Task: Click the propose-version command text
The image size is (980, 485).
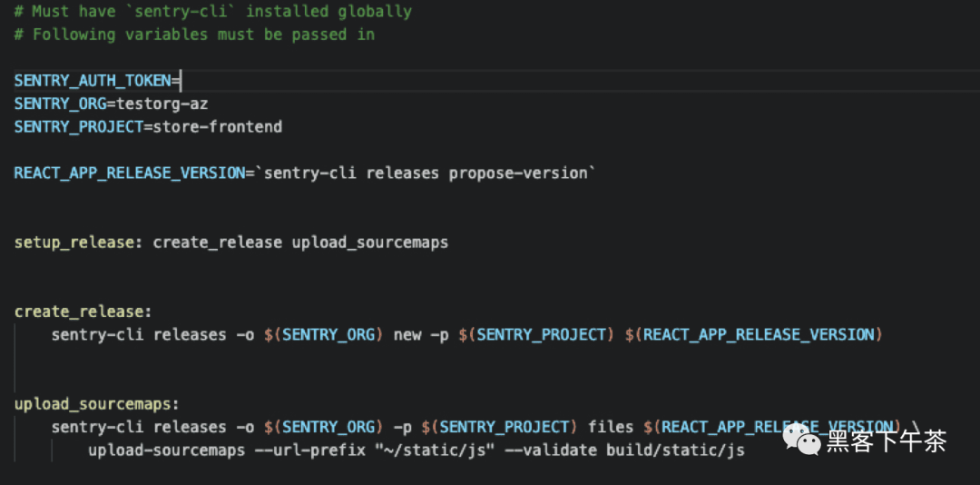Action: coord(518,173)
